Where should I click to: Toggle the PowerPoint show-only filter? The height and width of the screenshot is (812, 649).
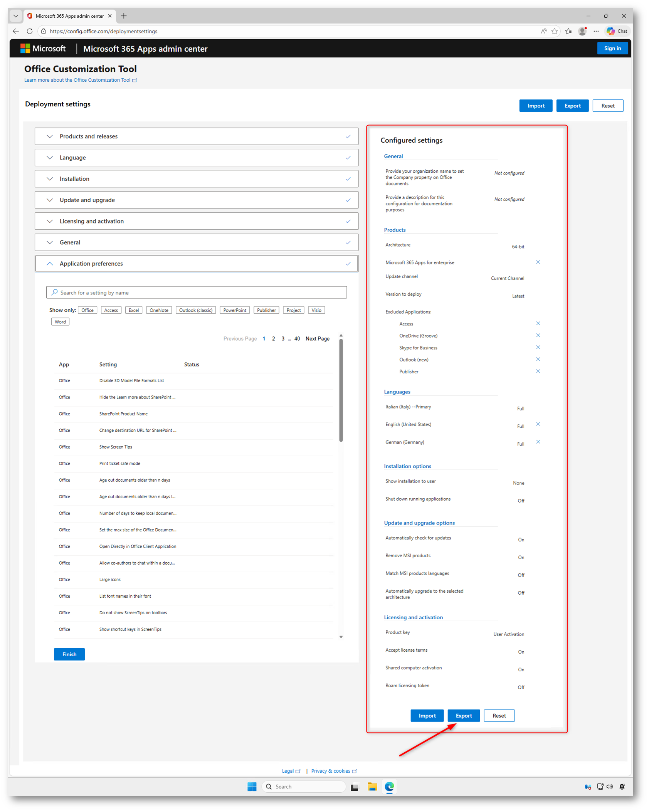[235, 310]
